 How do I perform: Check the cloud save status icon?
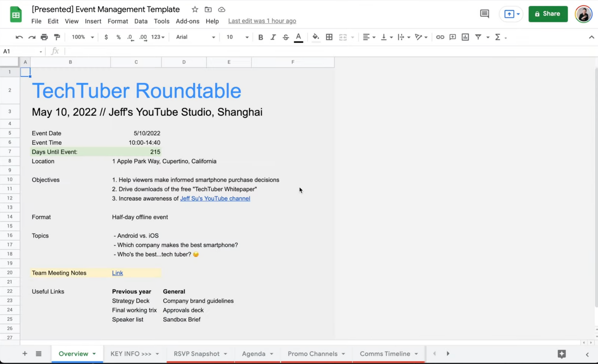point(222,10)
